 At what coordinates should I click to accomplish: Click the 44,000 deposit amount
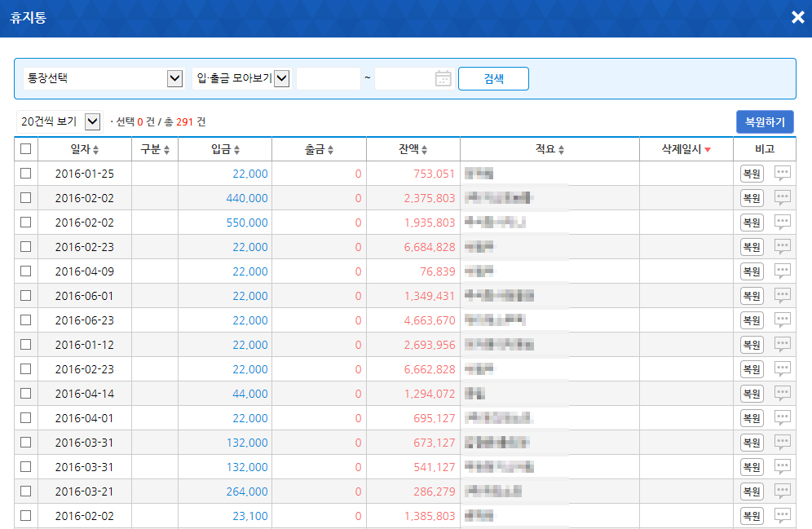click(250, 394)
